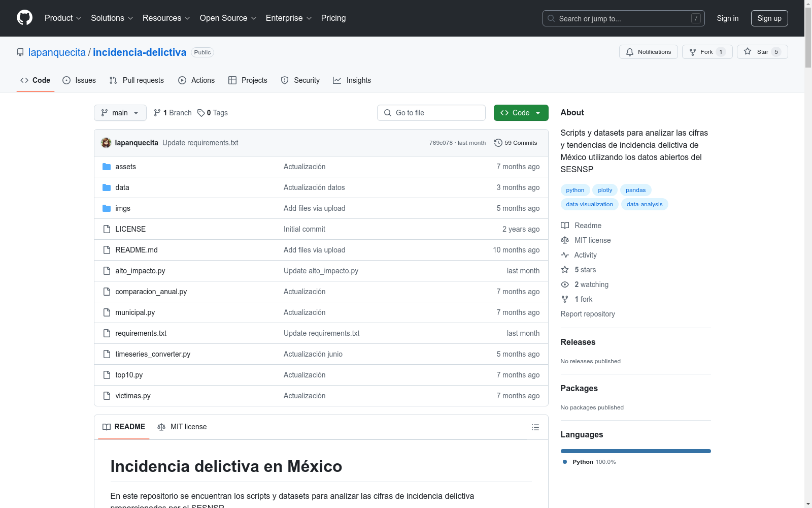Click the GitHub logo icon

pos(24,18)
